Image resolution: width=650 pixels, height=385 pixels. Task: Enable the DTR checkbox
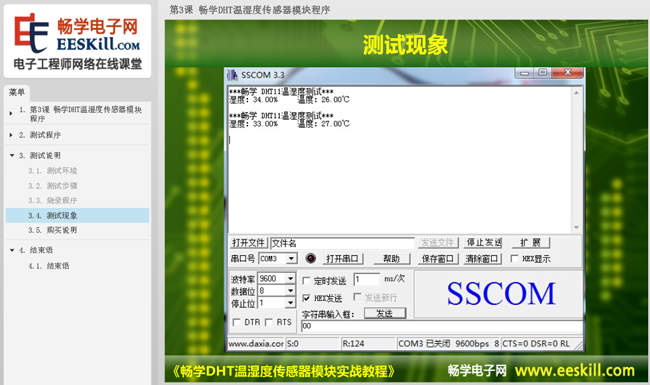[x=236, y=322]
